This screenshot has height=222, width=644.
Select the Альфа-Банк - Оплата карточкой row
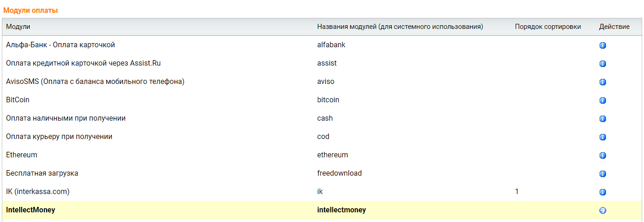click(60, 45)
